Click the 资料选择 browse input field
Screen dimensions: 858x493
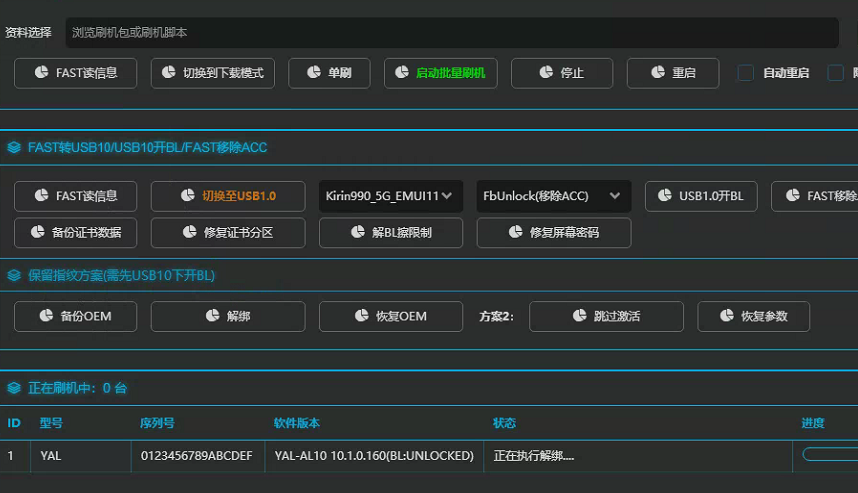(x=452, y=33)
